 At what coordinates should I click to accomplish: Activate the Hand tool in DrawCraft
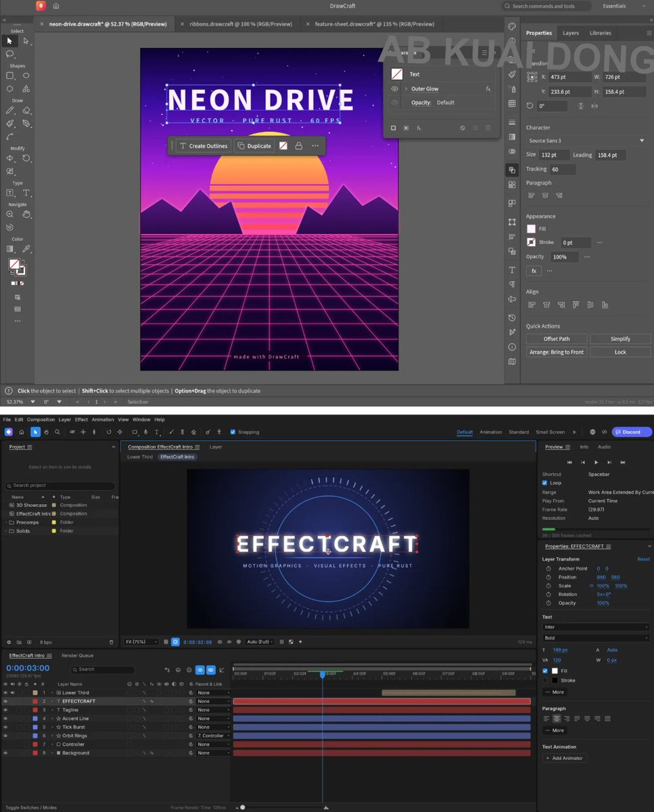[26, 215]
